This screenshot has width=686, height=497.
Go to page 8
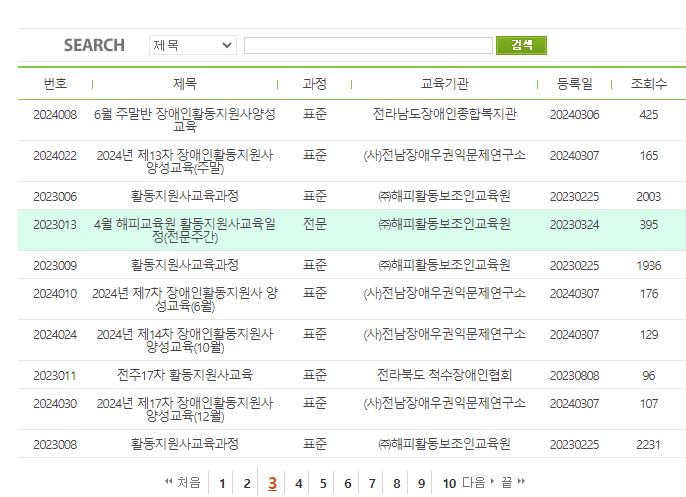396,483
